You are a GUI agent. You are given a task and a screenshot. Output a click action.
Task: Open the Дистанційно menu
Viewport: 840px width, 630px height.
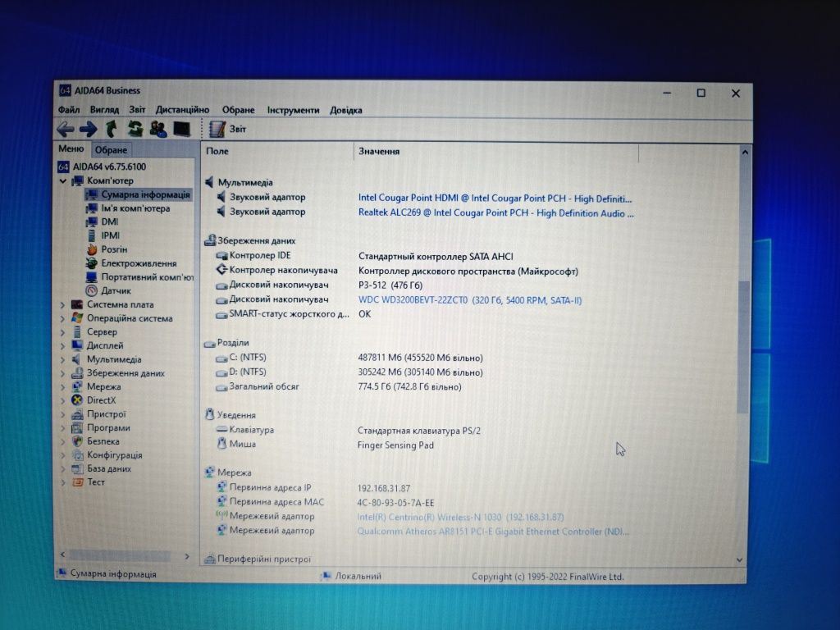point(182,110)
